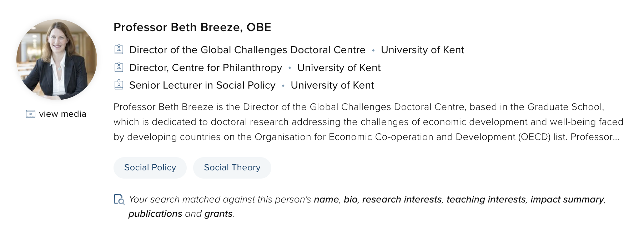
Task: Open Professor Beth Breeze, OBE name heading
Action: (x=192, y=27)
